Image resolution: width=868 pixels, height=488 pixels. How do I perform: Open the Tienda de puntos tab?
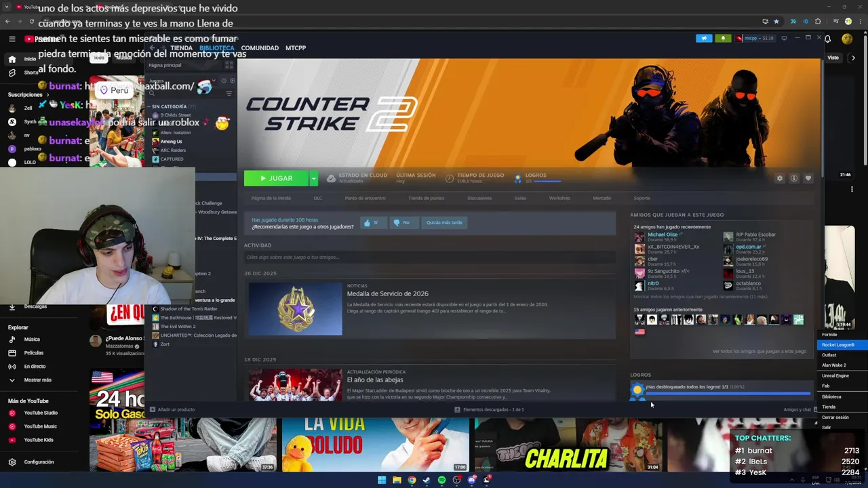click(x=426, y=198)
